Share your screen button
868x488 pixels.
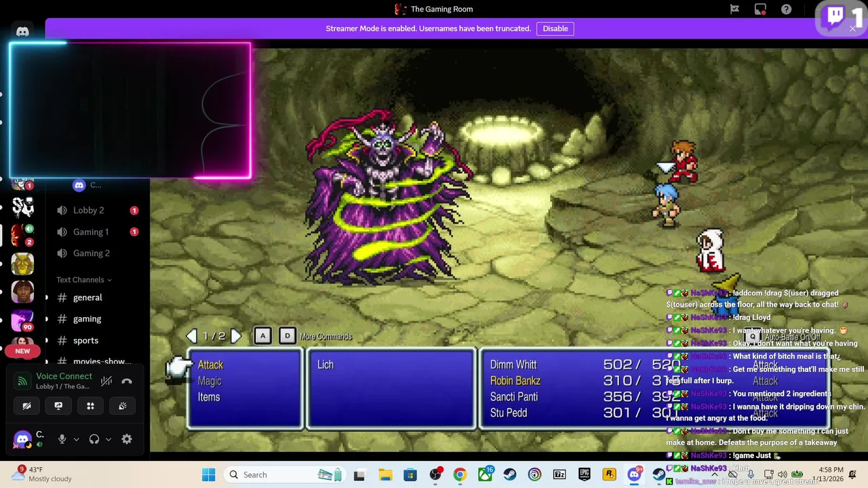(58, 406)
